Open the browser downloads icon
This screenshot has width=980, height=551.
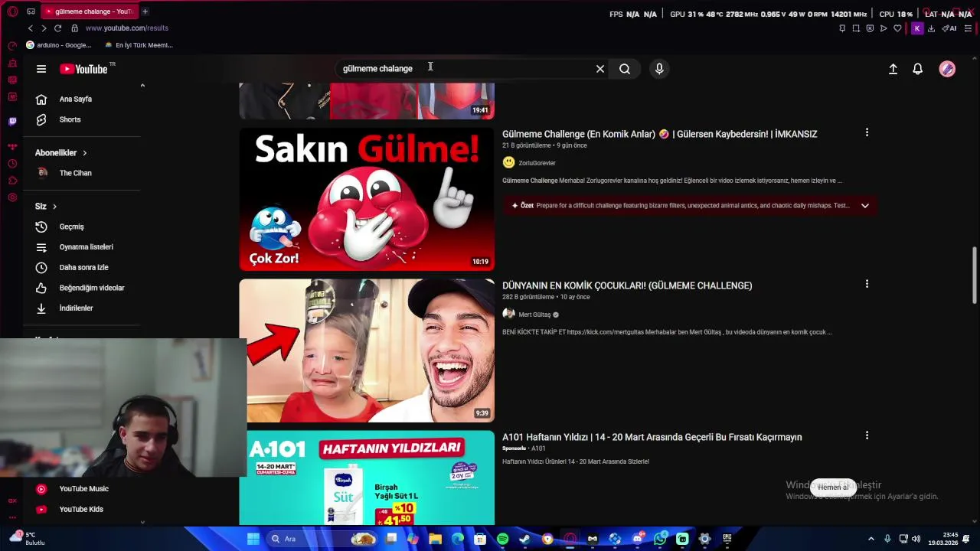coord(931,28)
